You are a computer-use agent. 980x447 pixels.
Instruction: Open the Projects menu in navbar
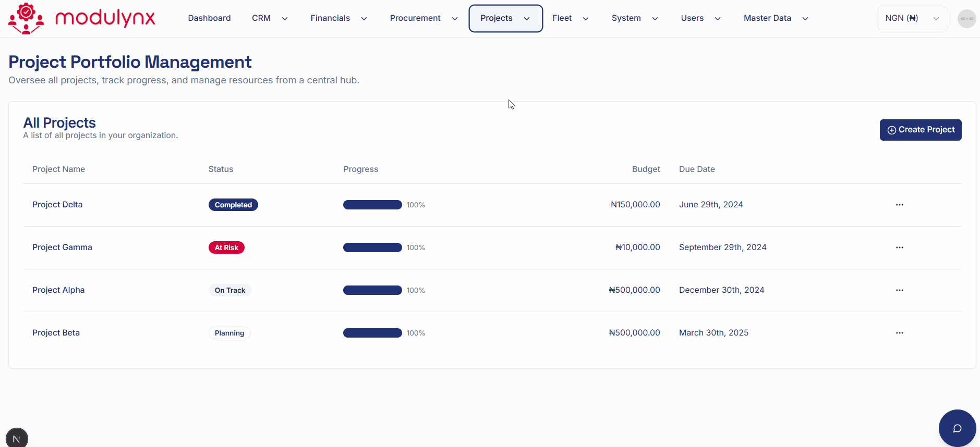pos(505,18)
